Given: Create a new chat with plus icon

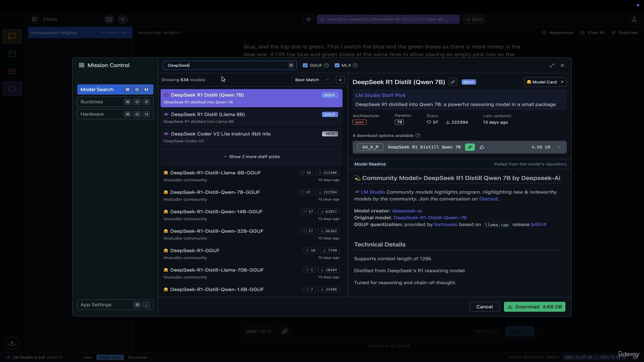Looking at the screenshot, I should 122,19.
